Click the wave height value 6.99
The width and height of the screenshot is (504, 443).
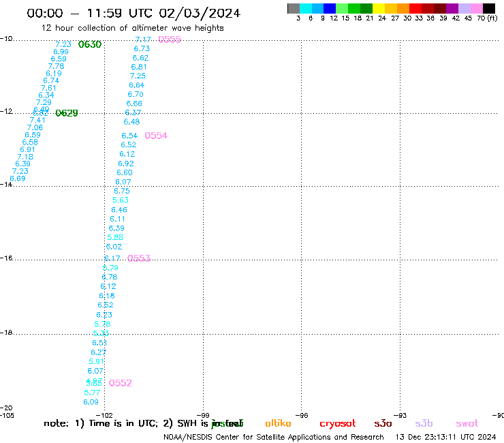coord(61,52)
